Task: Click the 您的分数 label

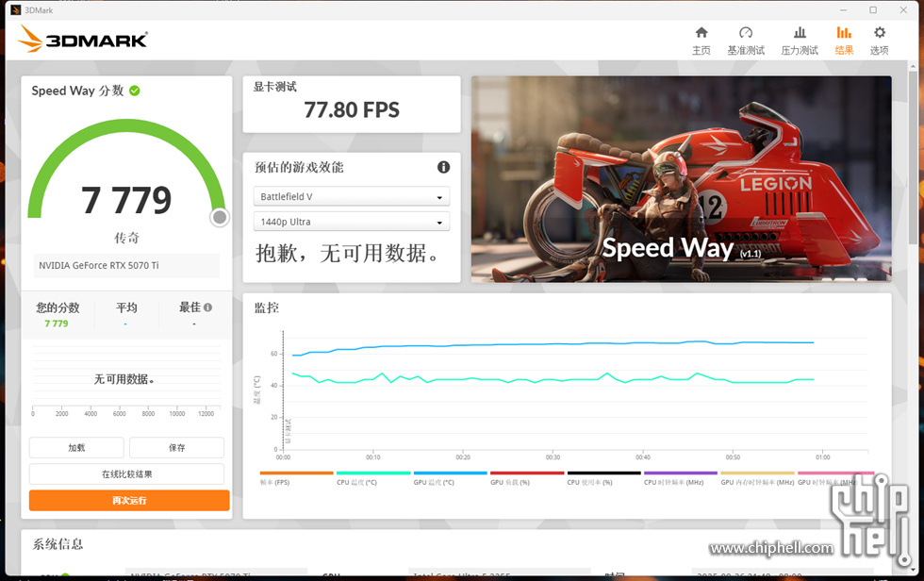Action: pyautogui.click(x=58, y=307)
